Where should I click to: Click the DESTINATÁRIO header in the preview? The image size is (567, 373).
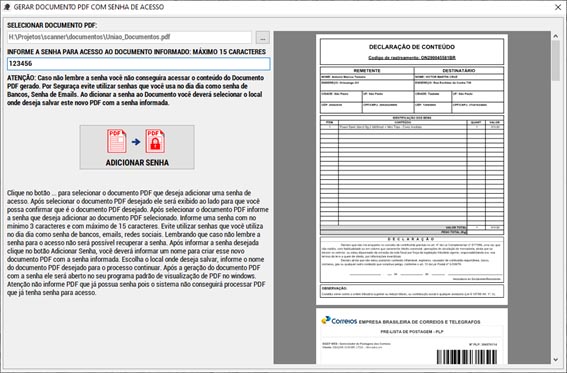pyautogui.click(x=459, y=70)
